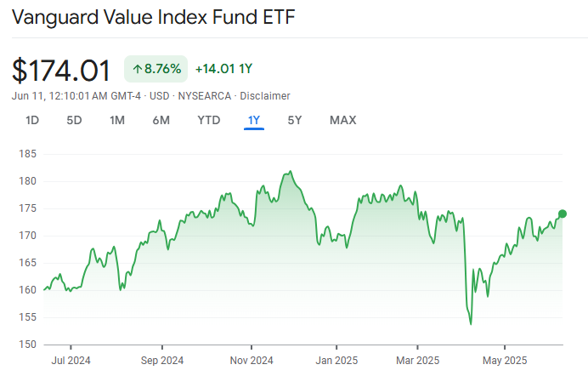Switch chart to 6M range
The image size is (588, 376).
point(161,120)
